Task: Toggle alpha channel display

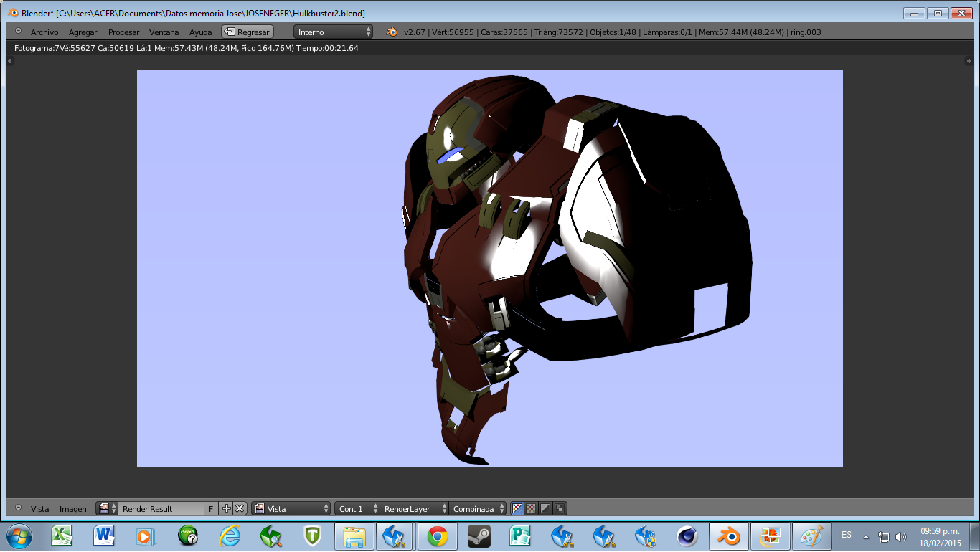Action: click(546, 508)
